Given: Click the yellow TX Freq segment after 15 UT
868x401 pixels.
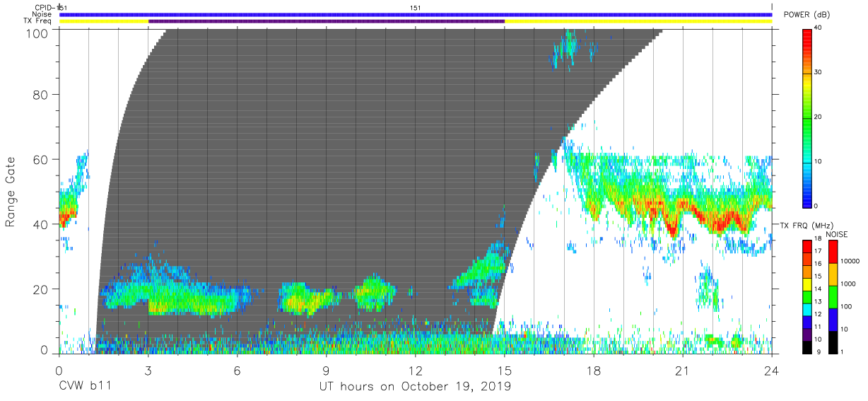Looking at the screenshot, I should (638, 21).
